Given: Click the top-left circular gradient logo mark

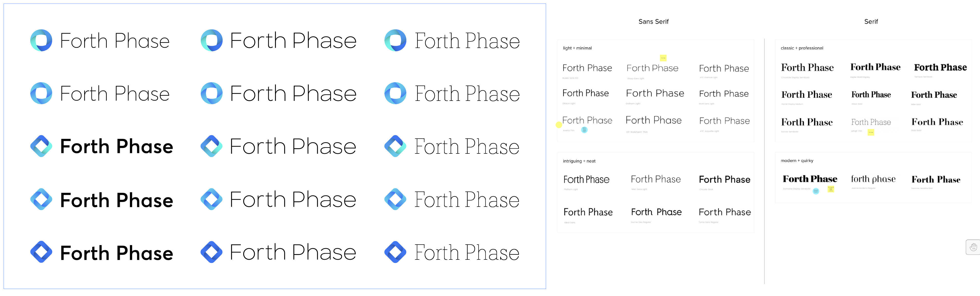Looking at the screenshot, I should [41, 40].
